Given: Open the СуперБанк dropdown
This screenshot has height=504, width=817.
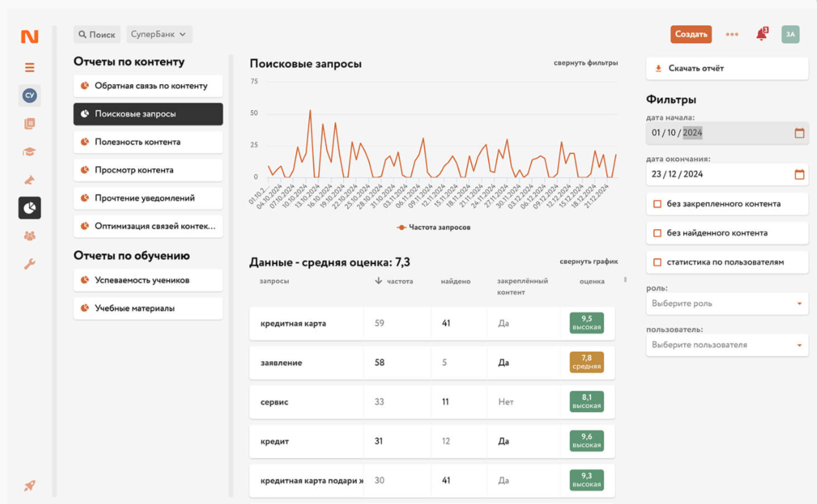Looking at the screenshot, I should (x=159, y=34).
